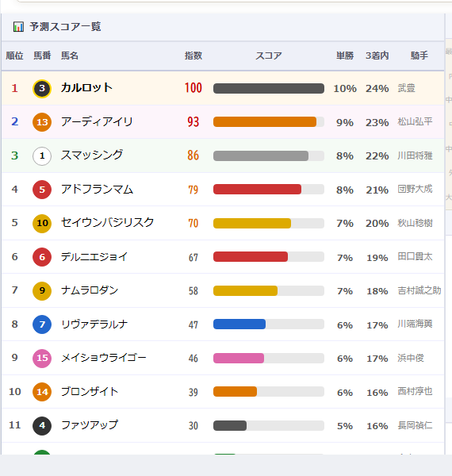Click horse name メイショウライゴー
The height and width of the screenshot is (476, 452).
click(104, 358)
